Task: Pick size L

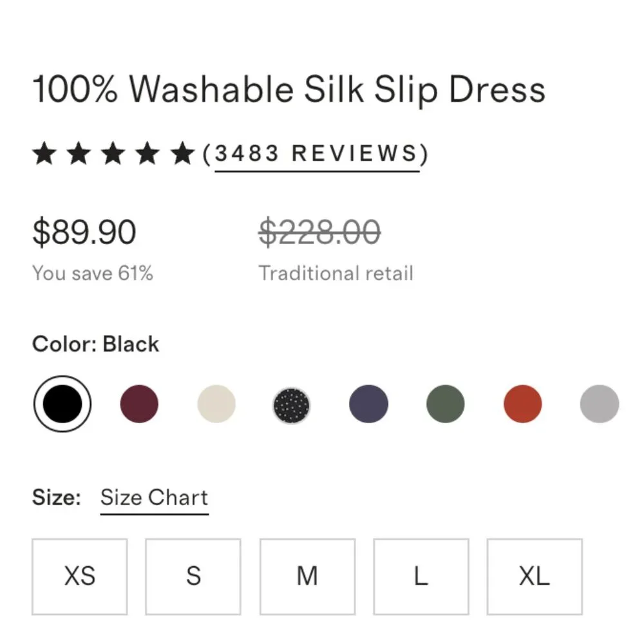Action: pyautogui.click(x=420, y=575)
